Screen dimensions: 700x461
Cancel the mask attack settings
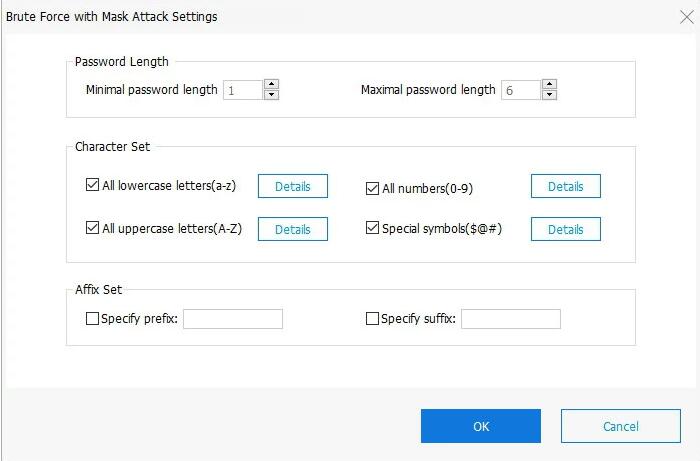[x=621, y=426]
